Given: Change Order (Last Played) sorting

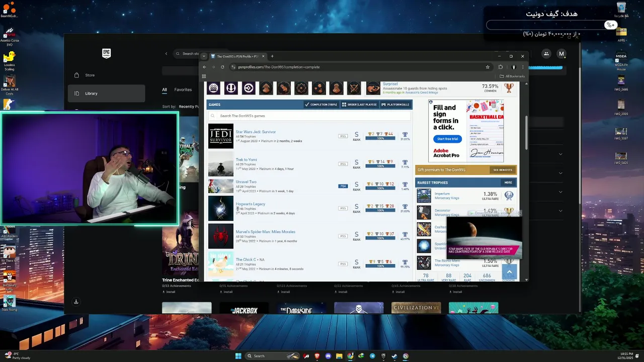Looking at the screenshot, I should (x=359, y=105).
